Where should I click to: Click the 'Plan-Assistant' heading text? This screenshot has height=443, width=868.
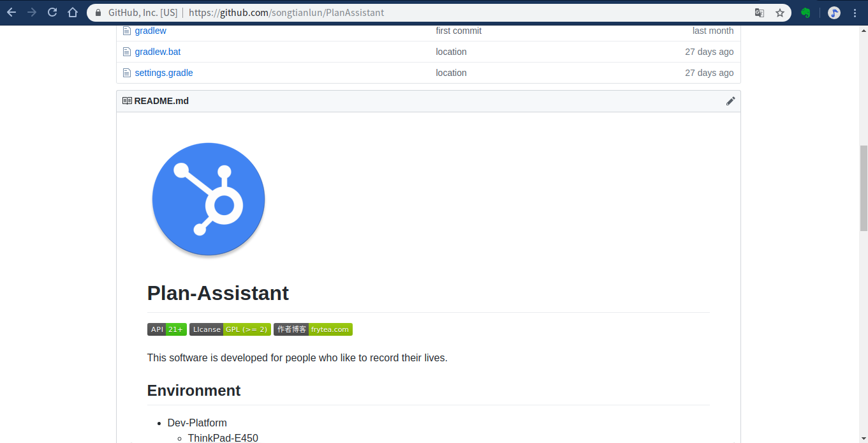click(x=217, y=293)
